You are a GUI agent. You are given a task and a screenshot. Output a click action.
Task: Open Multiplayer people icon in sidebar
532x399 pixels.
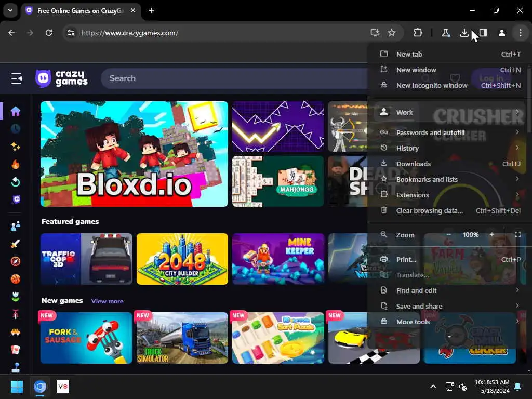(15, 226)
